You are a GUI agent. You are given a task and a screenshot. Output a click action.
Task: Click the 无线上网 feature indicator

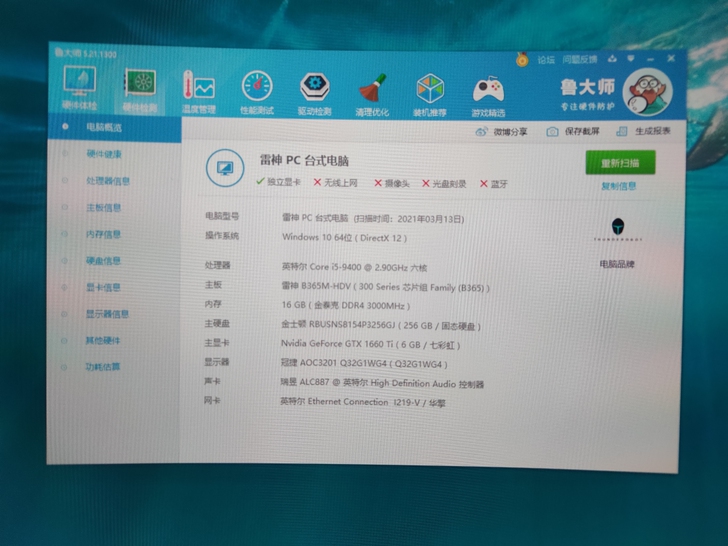pos(336,182)
